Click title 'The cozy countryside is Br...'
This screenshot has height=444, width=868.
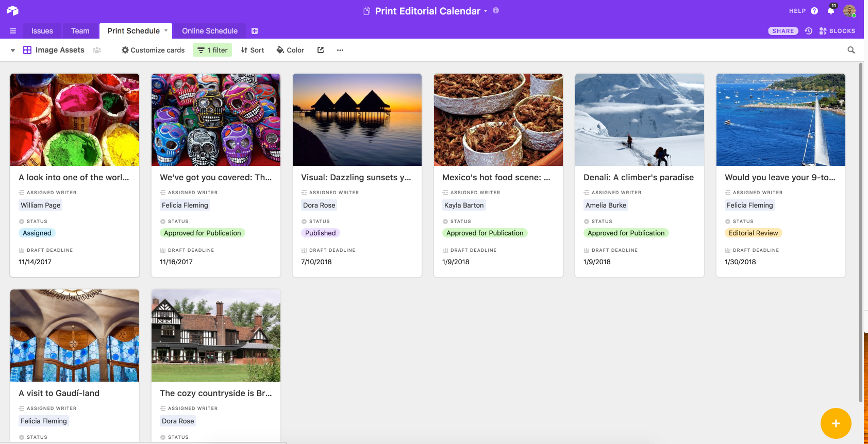coord(216,393)
